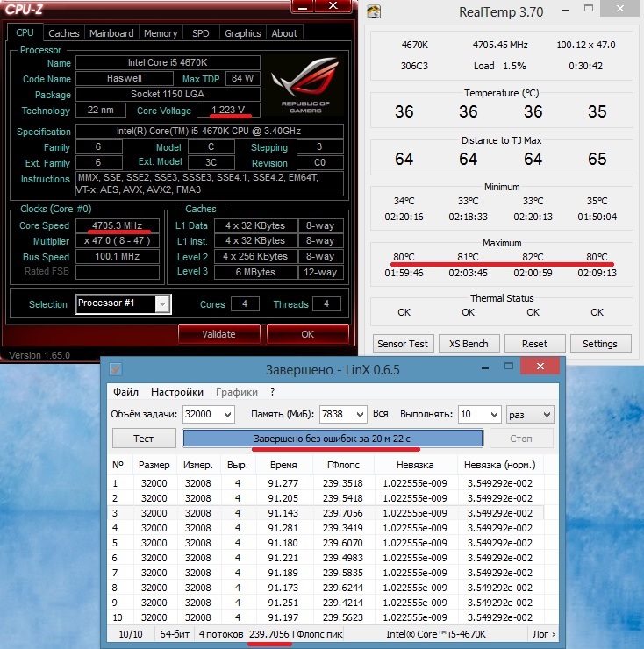This screenshot has height=649, width=644.
Task: Click the 4 потоков status bar entry
Action: 221,634
